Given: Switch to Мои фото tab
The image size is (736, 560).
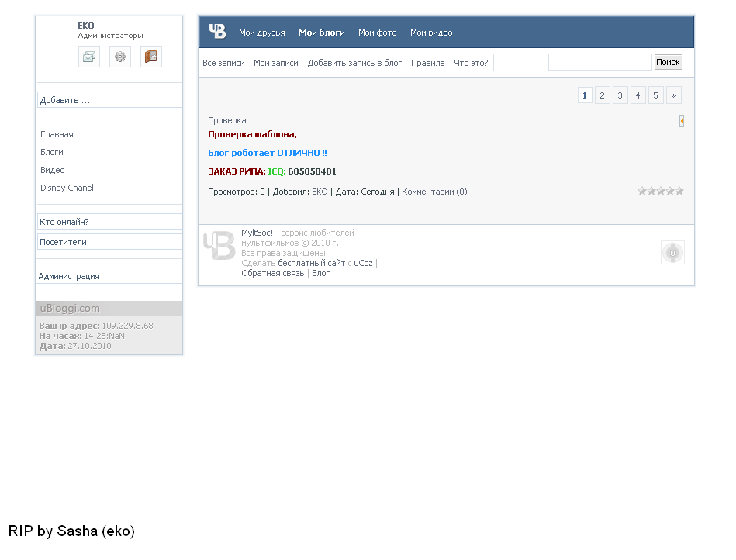Looking at the screenshot, I should pos(377,33).
